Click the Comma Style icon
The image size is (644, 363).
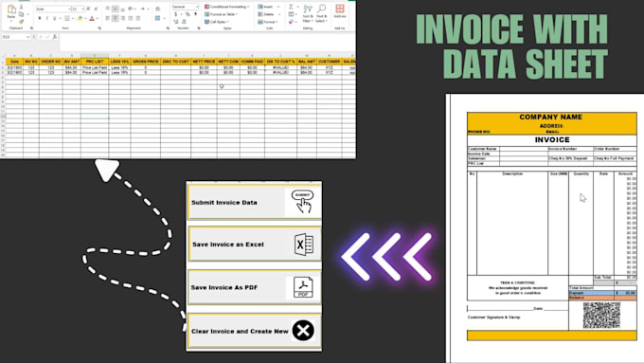point(195,14)
